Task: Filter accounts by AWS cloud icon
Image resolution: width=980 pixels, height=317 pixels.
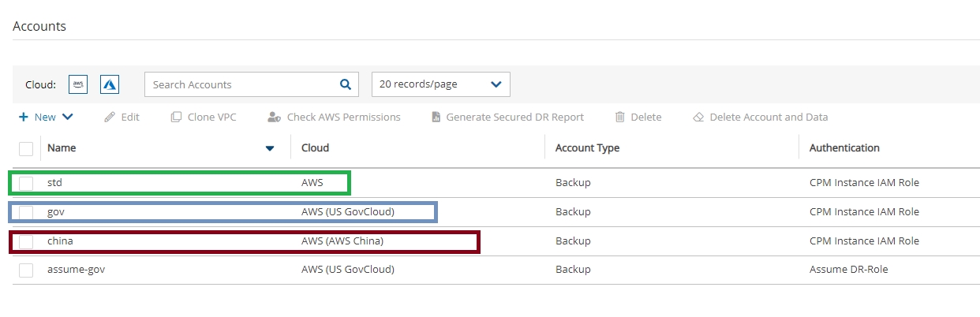Action: click(x=78, y=84)
